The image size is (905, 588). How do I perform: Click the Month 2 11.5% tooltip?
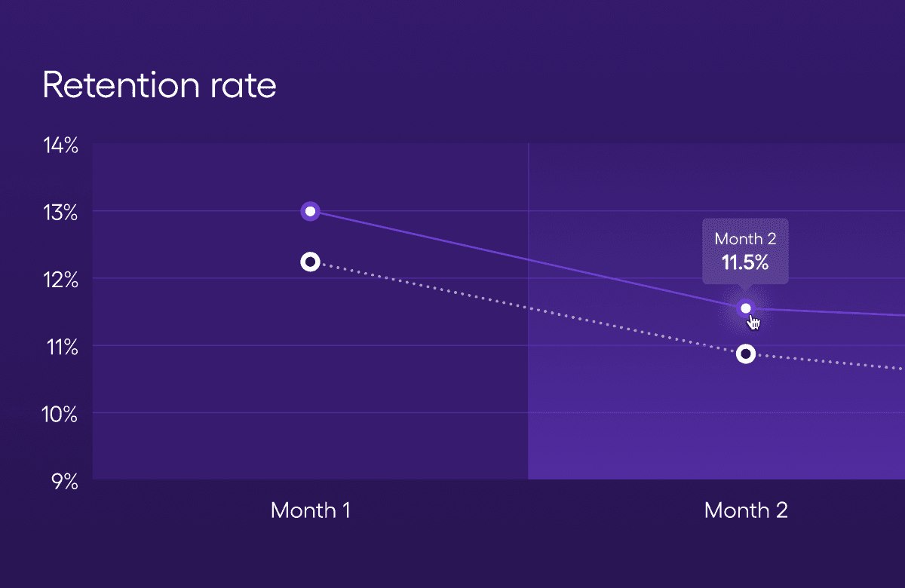[x=745, y=251]
